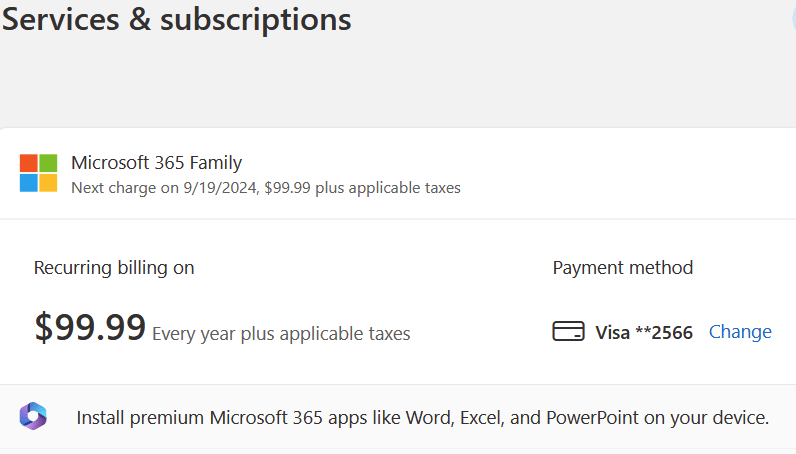Click the Change payment method link
Image resolution: width=796 pixels, height=454 pixels.
(x=740, y=332)
